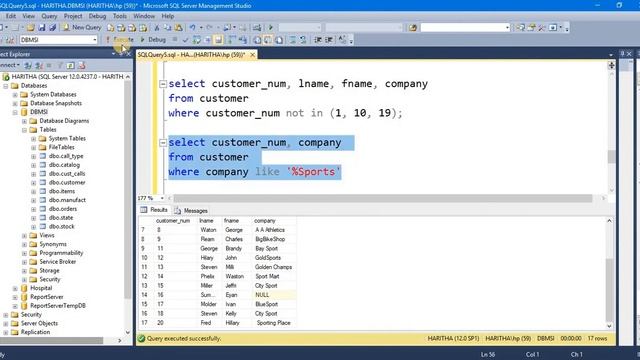Click the Display Estimated Execution Plan icon

[x=196, y=40]
